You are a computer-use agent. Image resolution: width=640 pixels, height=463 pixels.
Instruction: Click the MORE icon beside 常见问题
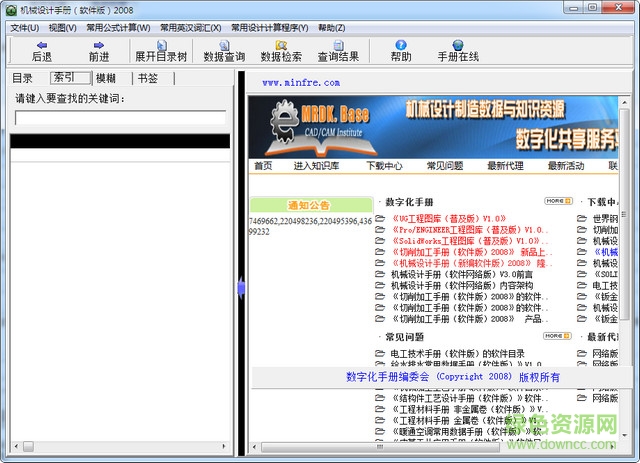(x=557, y=336)
